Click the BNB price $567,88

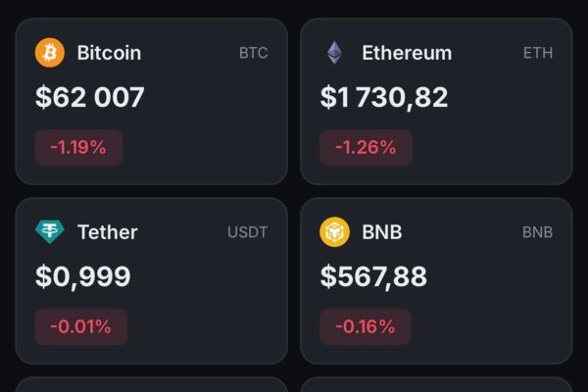[x=373, y=276]
